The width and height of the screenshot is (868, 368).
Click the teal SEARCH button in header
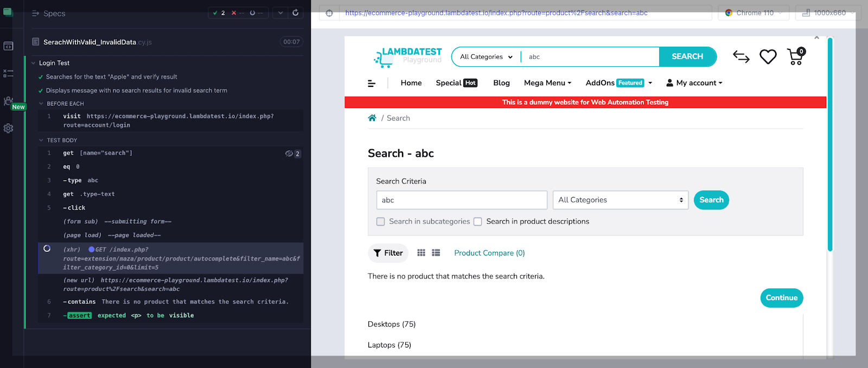point(687,56)
